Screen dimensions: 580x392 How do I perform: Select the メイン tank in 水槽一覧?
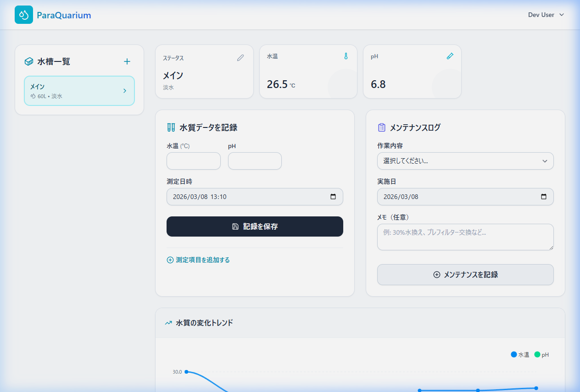(x=73, y=90)
